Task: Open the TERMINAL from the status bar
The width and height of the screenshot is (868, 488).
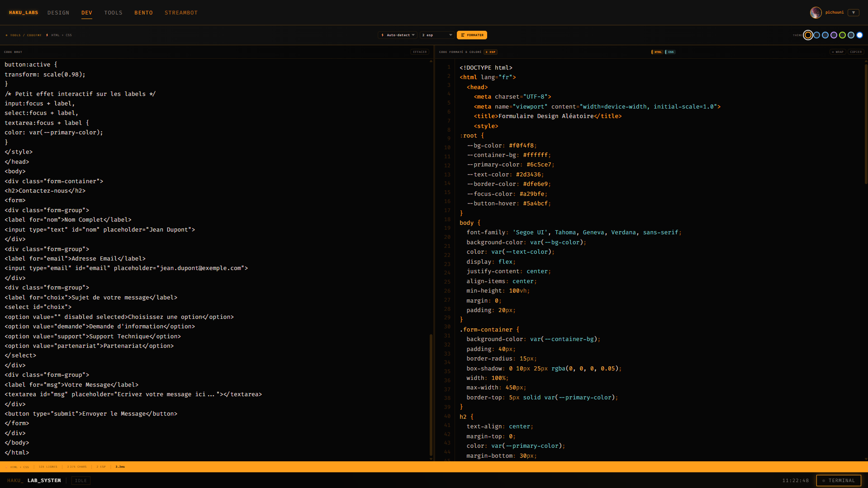Action: point(838,480)
